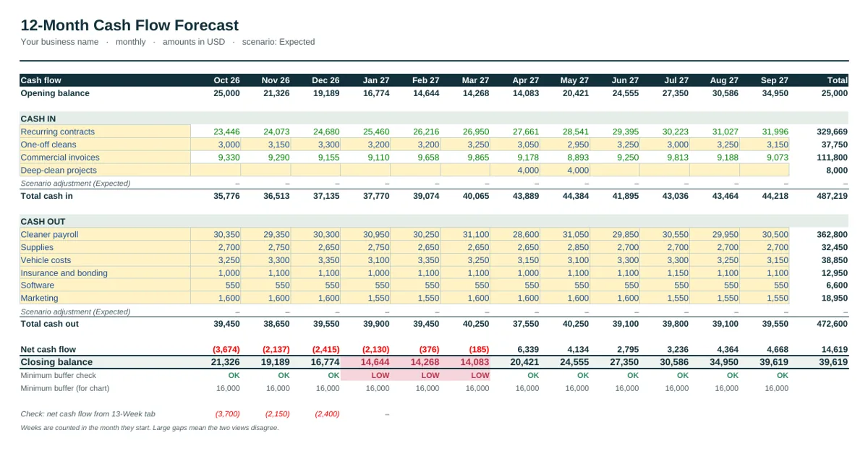Click Recurring contracts total 329,669
Image resolution: width=868 pixels, height=451 pixels.
tap(832, 132)
